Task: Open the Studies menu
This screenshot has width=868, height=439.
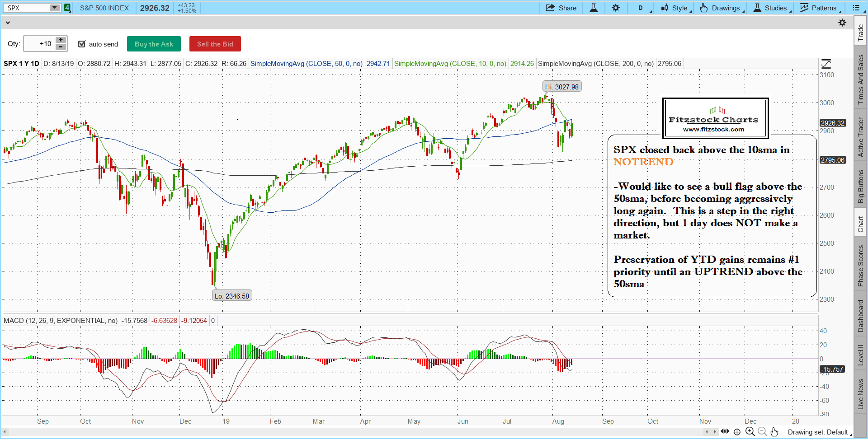Action: 772,8
